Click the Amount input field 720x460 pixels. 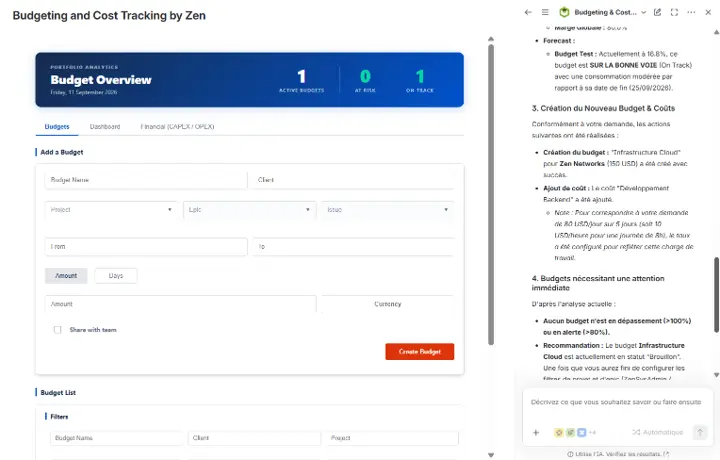pyautogui.click(x=180, y=304)
